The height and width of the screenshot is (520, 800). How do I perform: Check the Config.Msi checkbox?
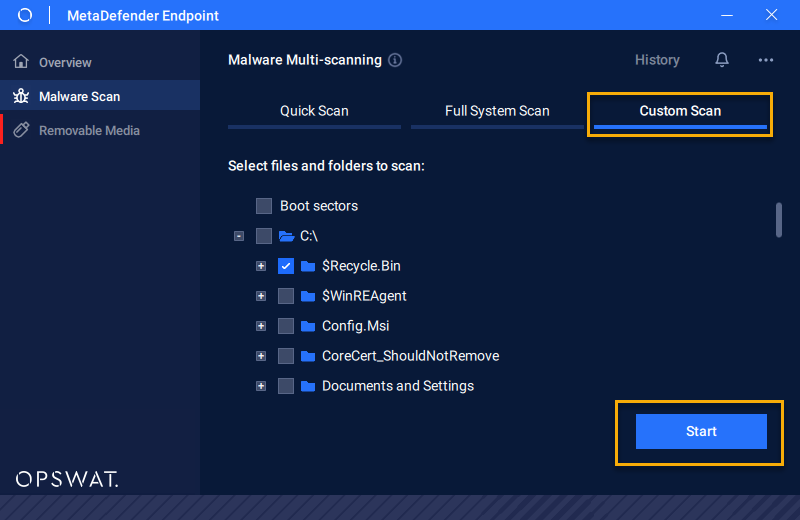286,326
